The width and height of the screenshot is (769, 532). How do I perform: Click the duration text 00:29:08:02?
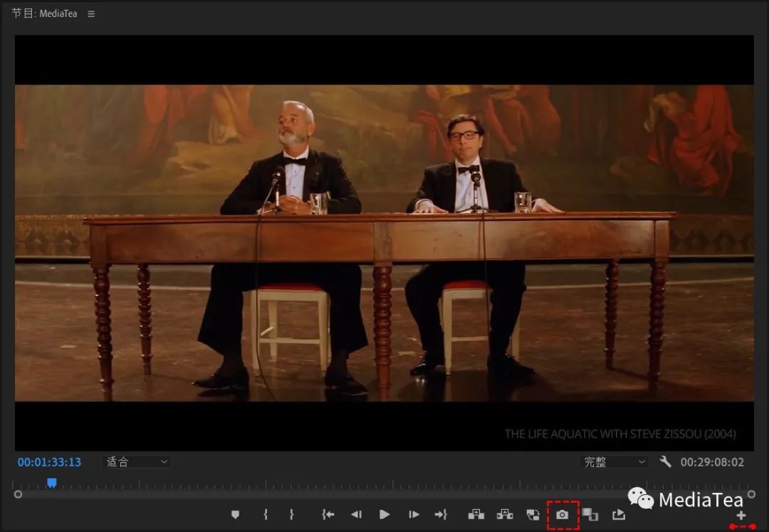(x=712, y=462)
